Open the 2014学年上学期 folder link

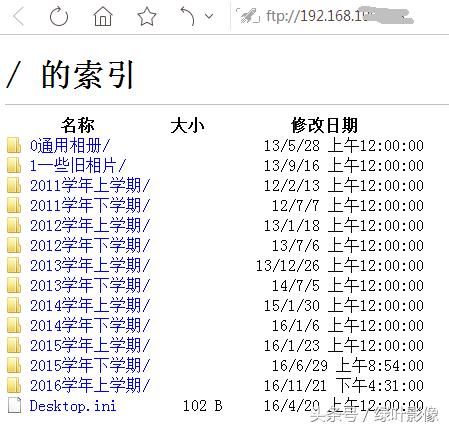[x=90, y=306]
